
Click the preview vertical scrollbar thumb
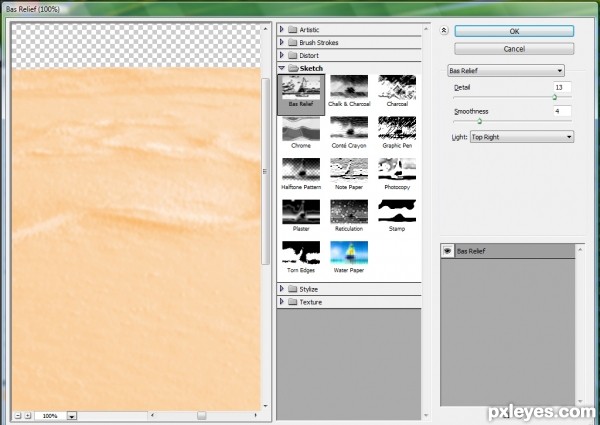(x=266, y=171)
